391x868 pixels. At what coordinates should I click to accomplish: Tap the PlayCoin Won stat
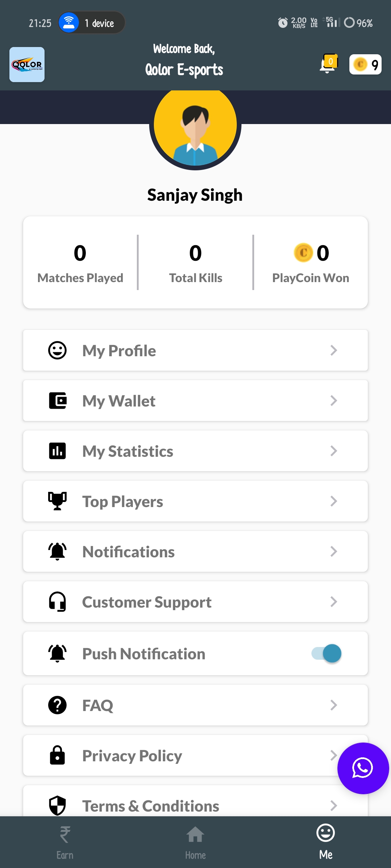tap(311, 263)
